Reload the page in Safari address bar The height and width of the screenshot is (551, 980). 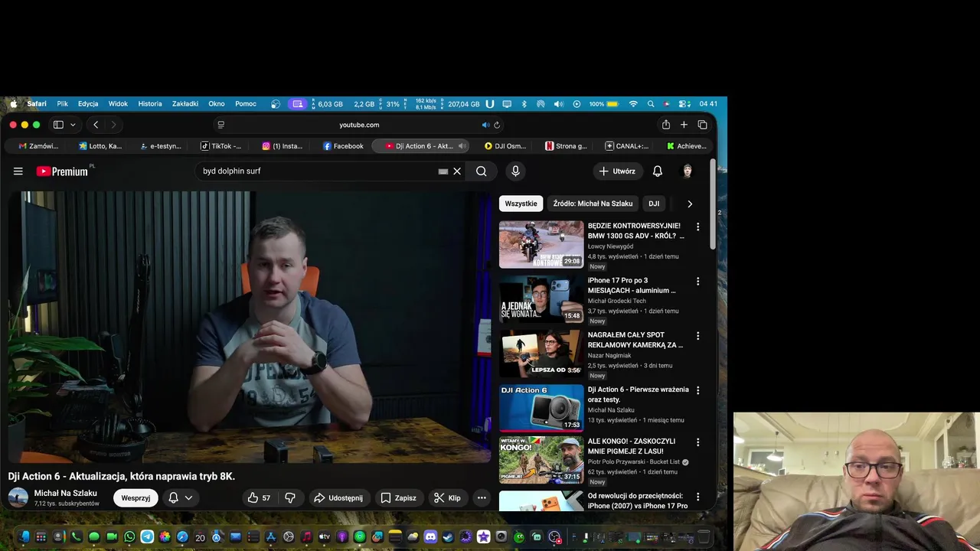[x=497, y=125]
